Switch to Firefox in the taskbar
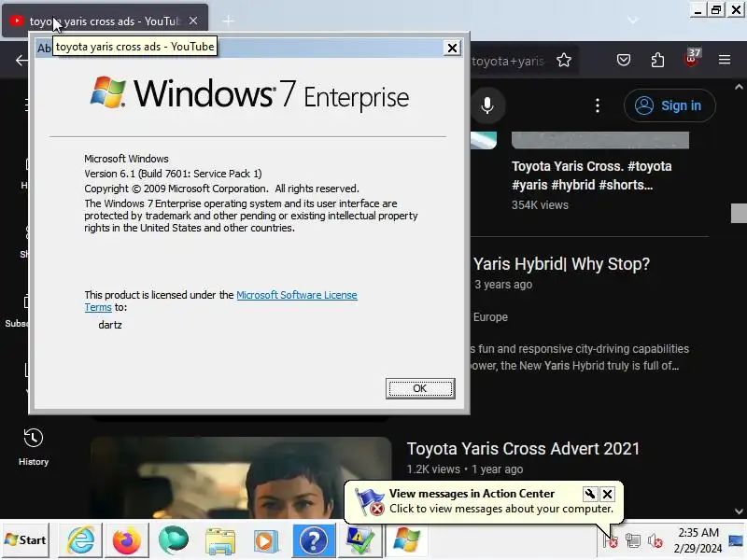Screen dimensions: 747x560 pyautogui.click(x=126, y=540)
